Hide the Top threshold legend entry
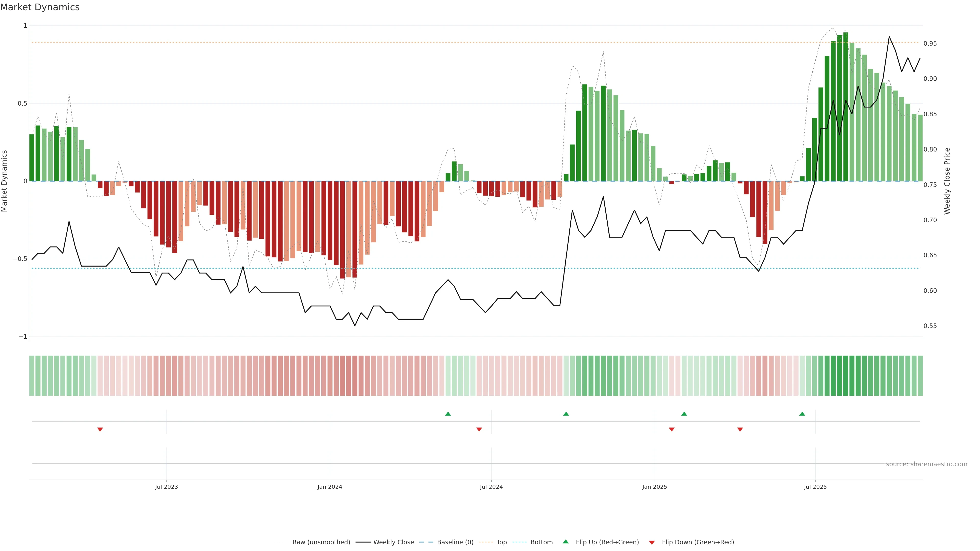This screenshot has height=551, width=980. click(501, 542)
